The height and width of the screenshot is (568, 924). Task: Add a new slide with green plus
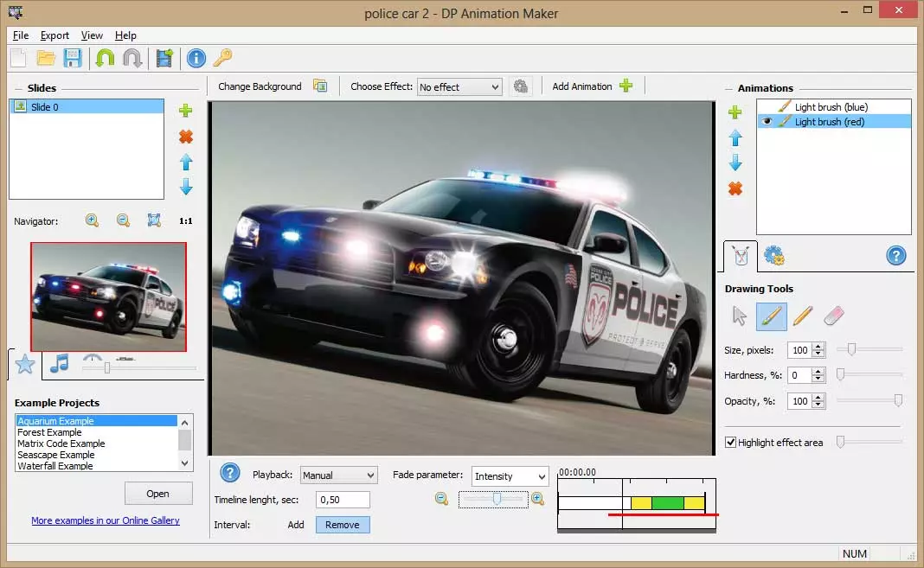[186, 111]
